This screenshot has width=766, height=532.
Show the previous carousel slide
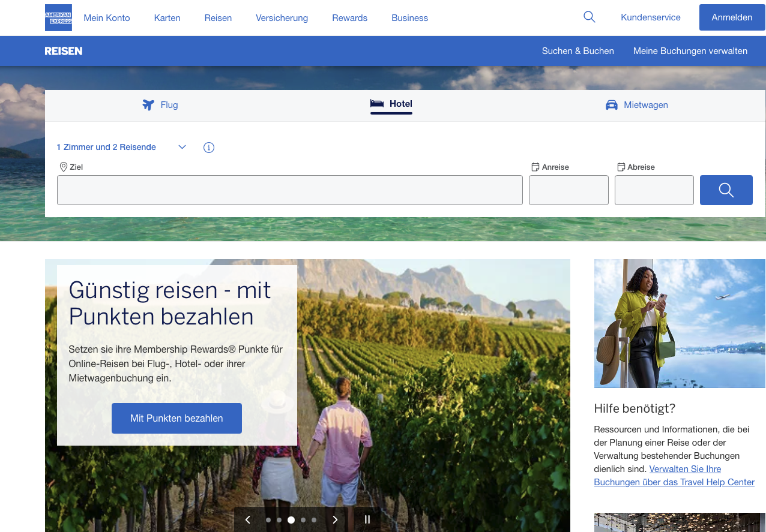(x=247, y=520)
